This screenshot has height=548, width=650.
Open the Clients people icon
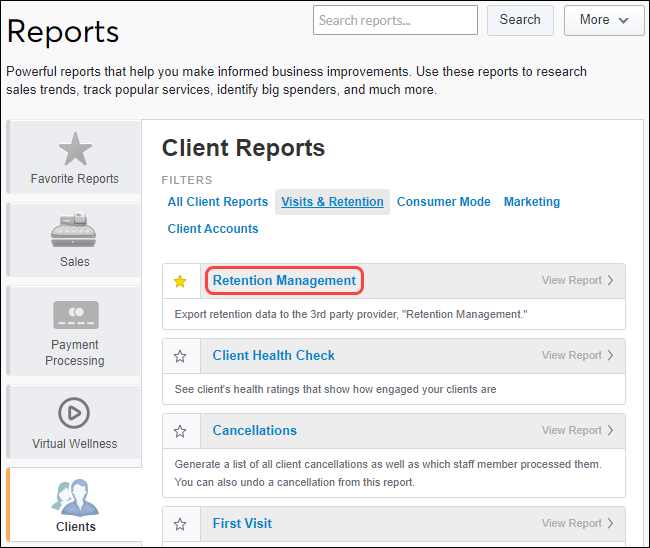75,497
